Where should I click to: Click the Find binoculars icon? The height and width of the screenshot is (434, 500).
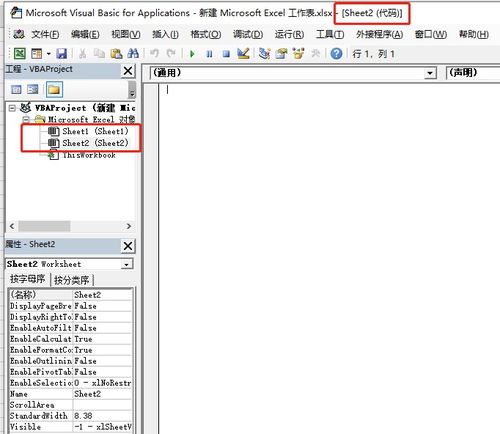coord(133,53)
